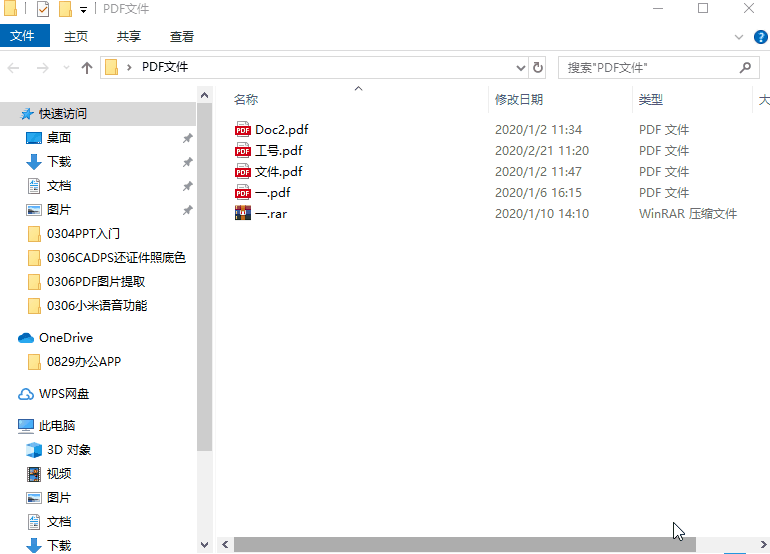Open pinned 图片 under quick access
Screen dimensions: 770x554
[x=59, y=210]
